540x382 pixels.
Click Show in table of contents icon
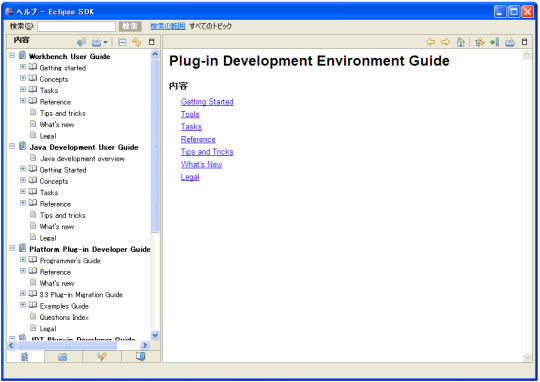479,42
